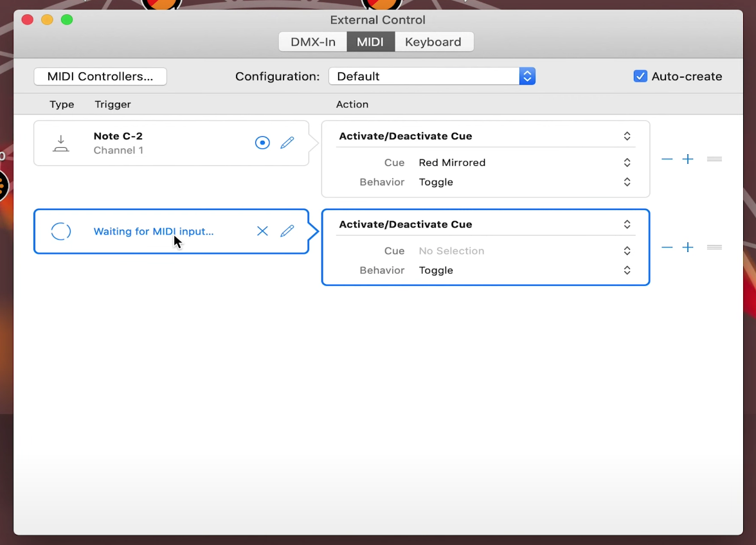Click plus button on second mapping row
The width and height of the screenshot is (756, 545).
click(688, 247)
